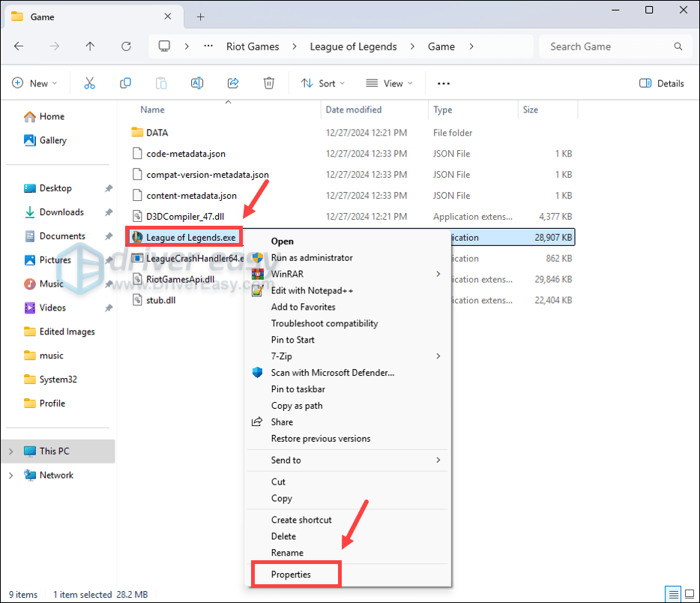Click the Share icon in toolbar

(x=233, y=83)
